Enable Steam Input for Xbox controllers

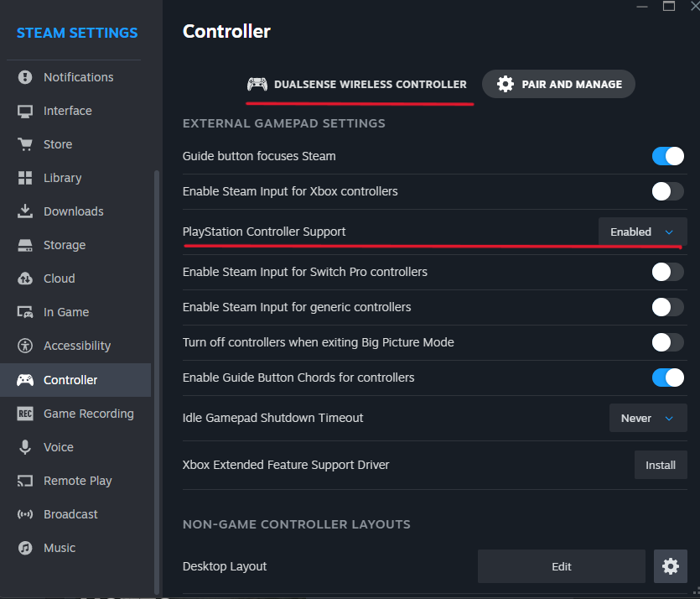coord(668,191)
